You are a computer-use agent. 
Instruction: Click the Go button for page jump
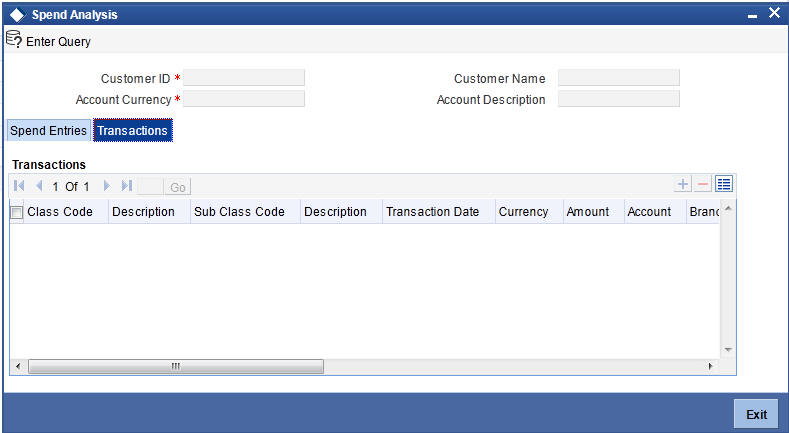tap(178, 187)
